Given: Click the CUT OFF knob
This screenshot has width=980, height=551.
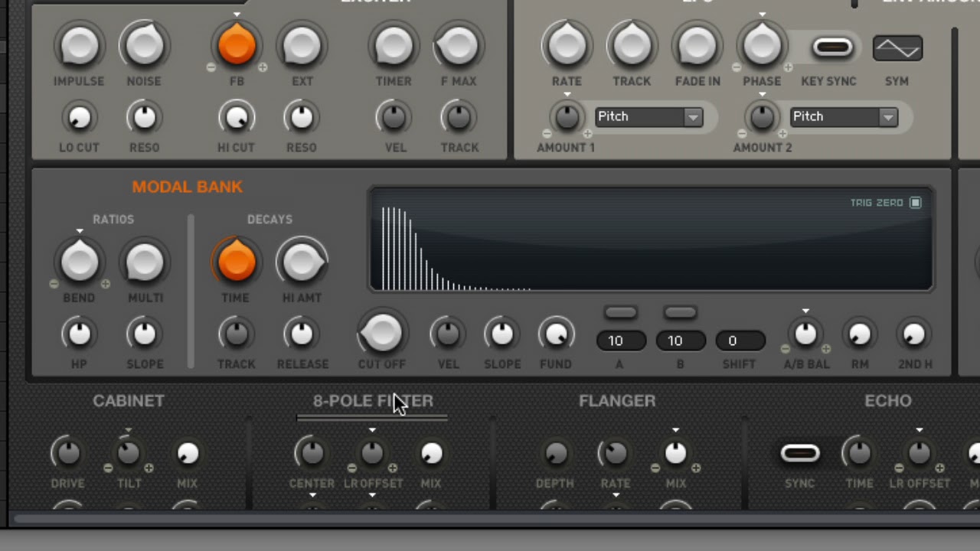Looking at the screenshot, I should click(x=382, y=333).
